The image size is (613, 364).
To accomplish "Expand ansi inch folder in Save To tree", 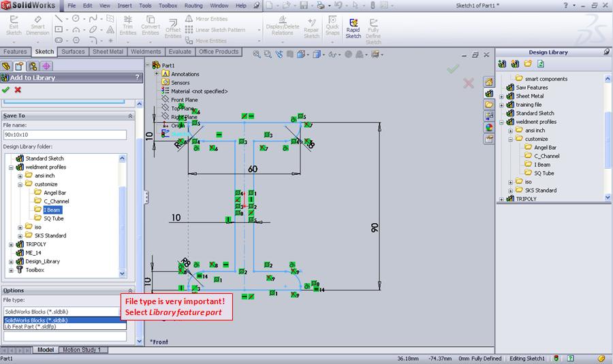I will pos(20,176).
